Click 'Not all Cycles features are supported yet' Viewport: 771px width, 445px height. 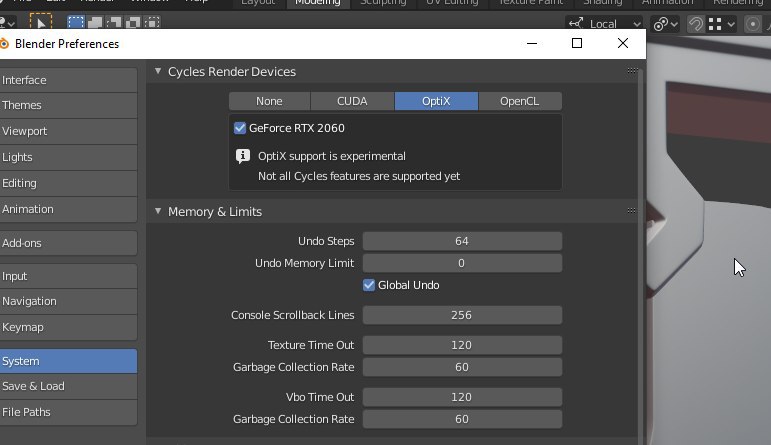point(359,176)
